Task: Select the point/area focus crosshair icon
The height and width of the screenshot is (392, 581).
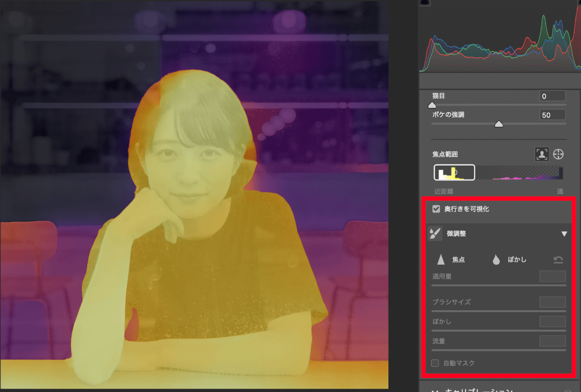Action: point(558,154)
